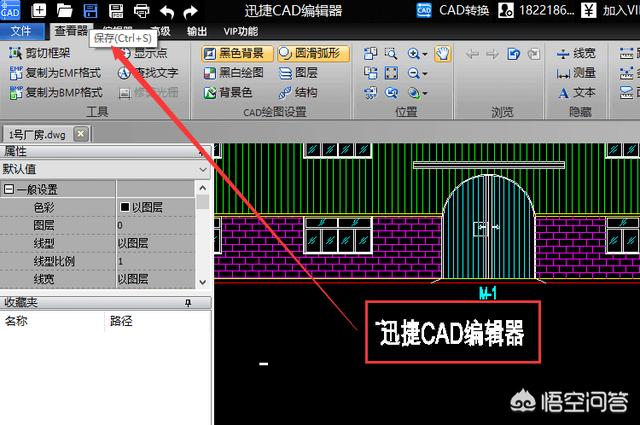Click the 35° rotate view icon
The height and width of the screenshot is (425, 640).
[x=371, y=93]
